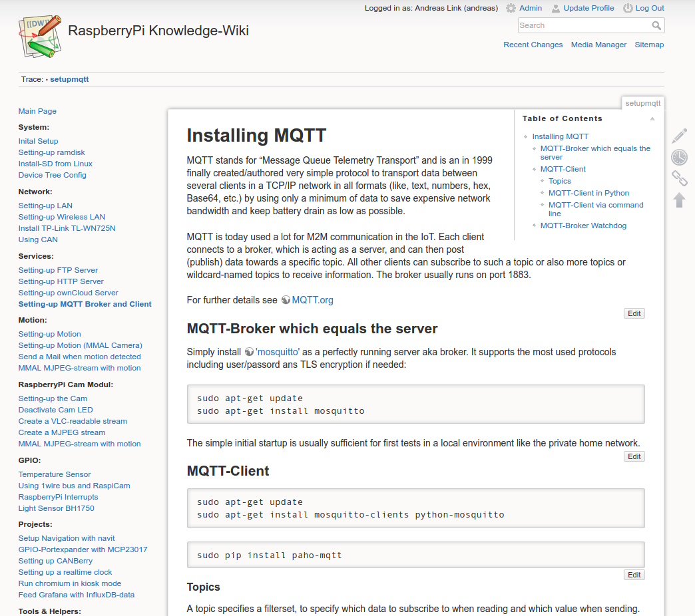The width and height of the screenshot is (695, 616).
Task: Open Install TP-Link TL-WN725N page
Action: 67,229
